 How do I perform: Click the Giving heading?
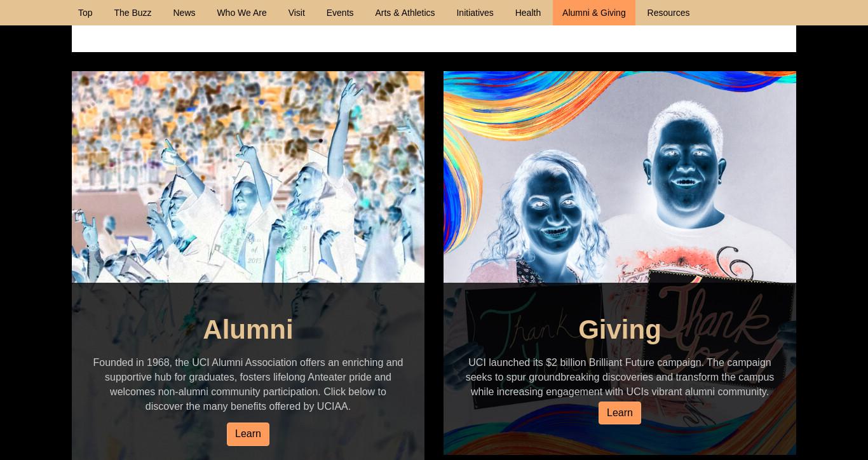click(x=620, y=330)
